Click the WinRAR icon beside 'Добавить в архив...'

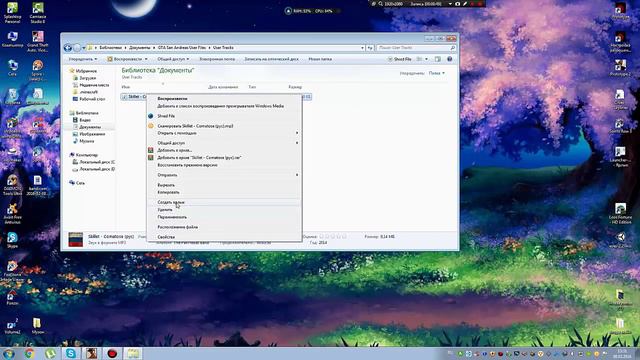point(151,150)
